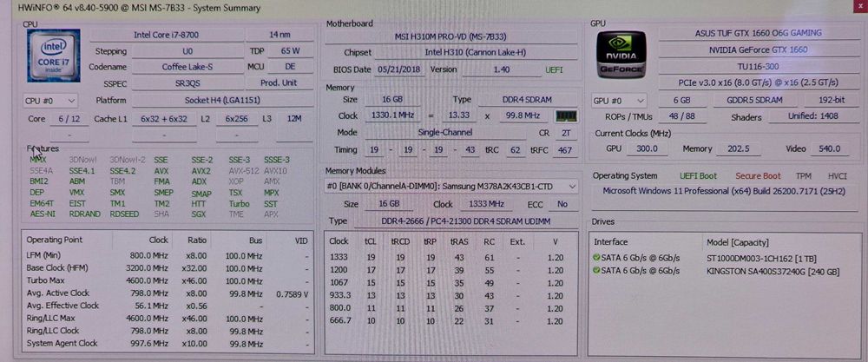Click the MSI H310M PRO-VD motherboard name field

(450, 37)
